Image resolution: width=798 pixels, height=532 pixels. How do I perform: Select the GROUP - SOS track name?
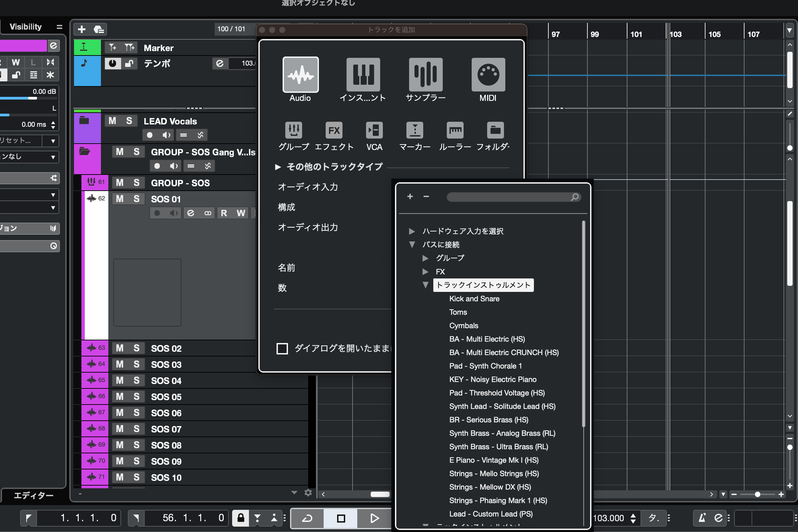point(180,183)
